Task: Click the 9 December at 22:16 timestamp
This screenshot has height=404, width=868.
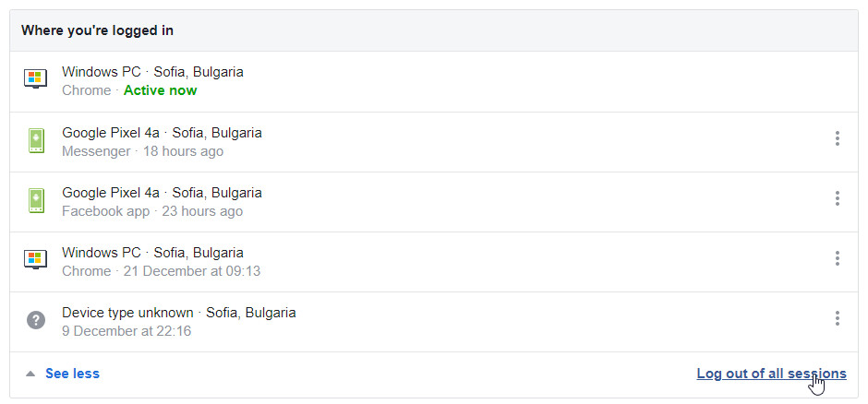Action: (x=127, y=331)
